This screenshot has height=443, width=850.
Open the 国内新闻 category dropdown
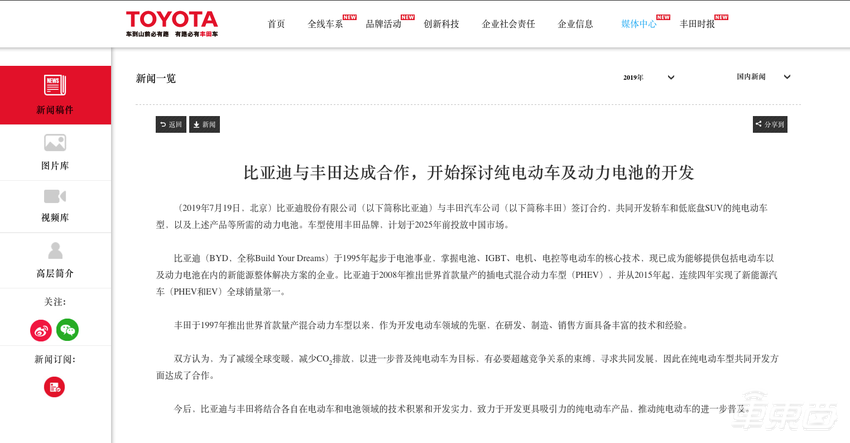click(x=763, y=77)
